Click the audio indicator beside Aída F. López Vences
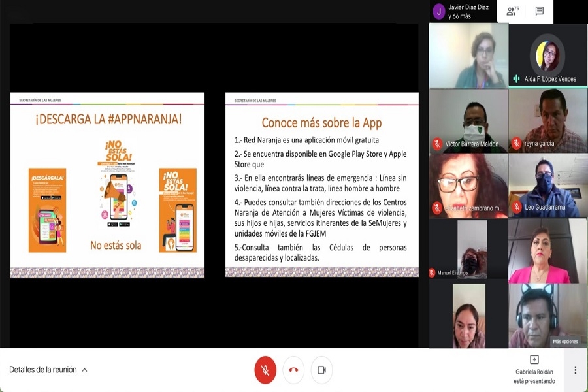 516,79
